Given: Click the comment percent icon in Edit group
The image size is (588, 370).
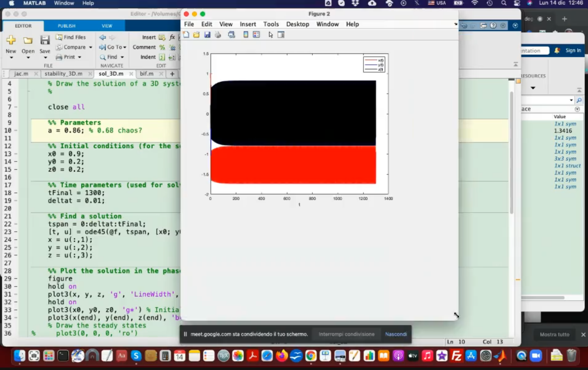Looking at the screenshot, I should pyautogui.click(x=162, y=47).
